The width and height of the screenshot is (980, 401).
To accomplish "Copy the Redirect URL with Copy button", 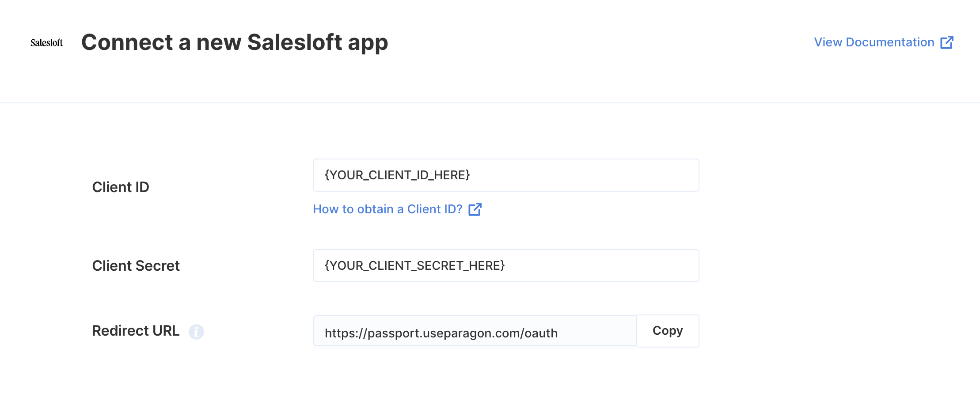I will point(668,331).
